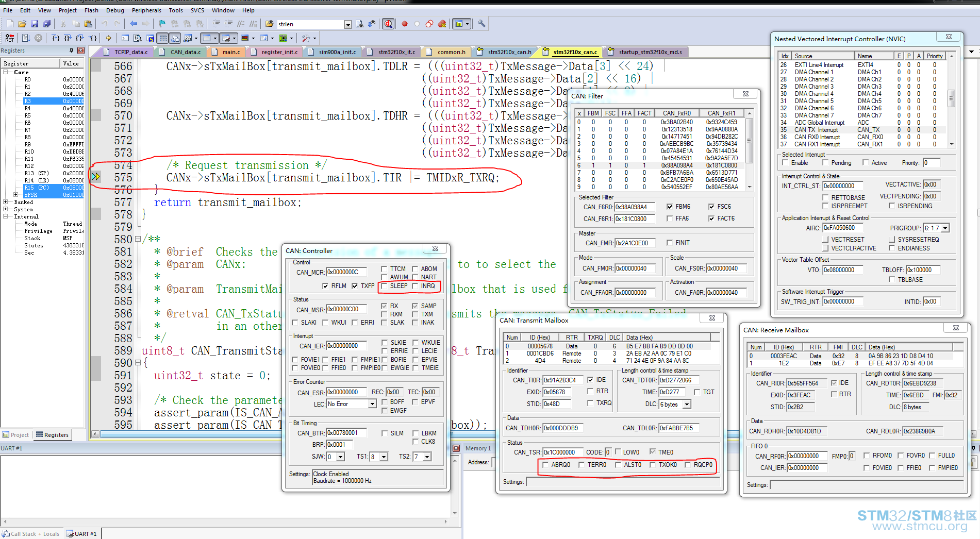
Task: Click the Step Over icon
Action: click(68, 38)
